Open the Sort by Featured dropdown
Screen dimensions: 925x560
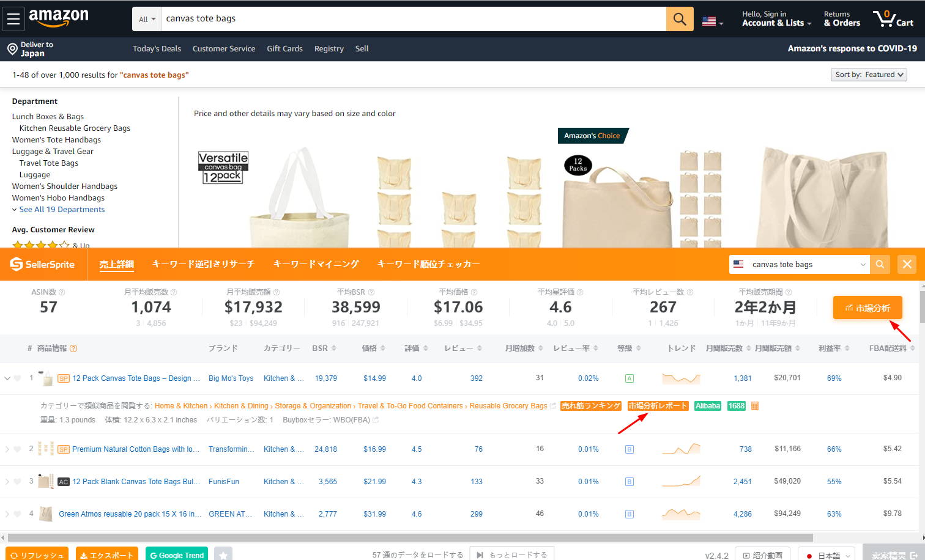(869, 75)
